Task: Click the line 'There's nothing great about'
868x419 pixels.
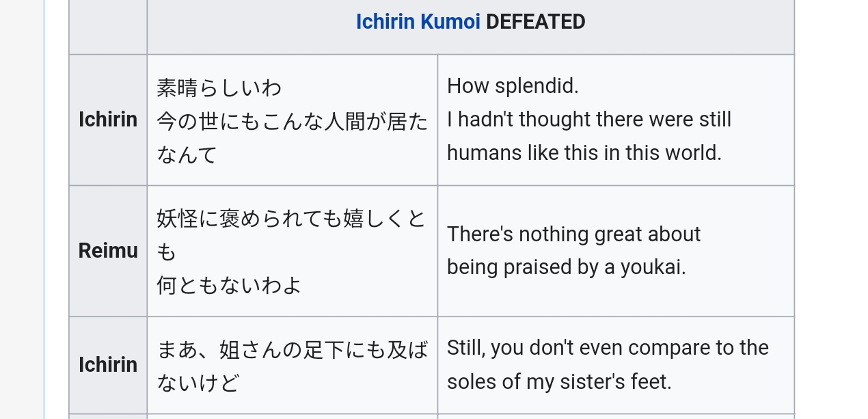Action: tap(573, 234)
